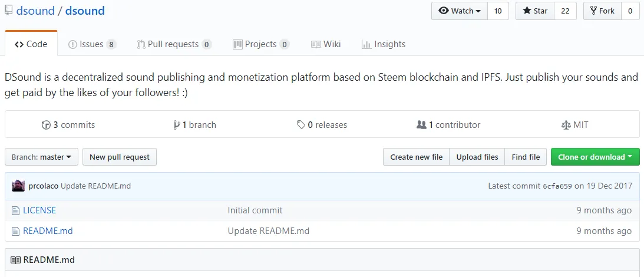Click the book icon beside Wiki

316,44
